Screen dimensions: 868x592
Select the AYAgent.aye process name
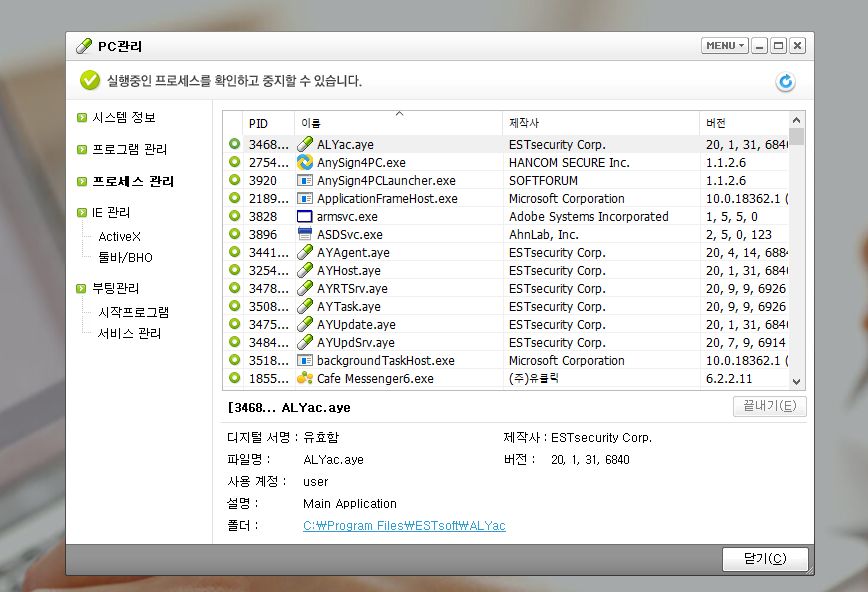[353, 253]
